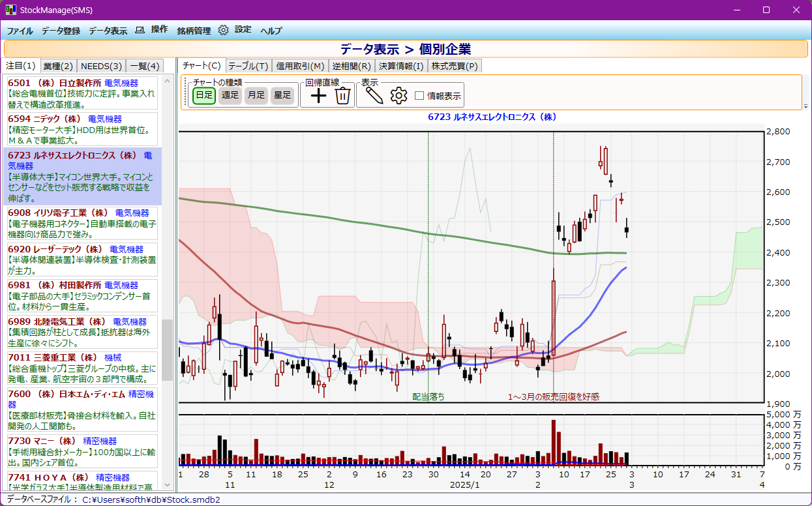Select the pencil drawing icon in 表示
This screenshot has height=506, width=812.
point(374,96)
